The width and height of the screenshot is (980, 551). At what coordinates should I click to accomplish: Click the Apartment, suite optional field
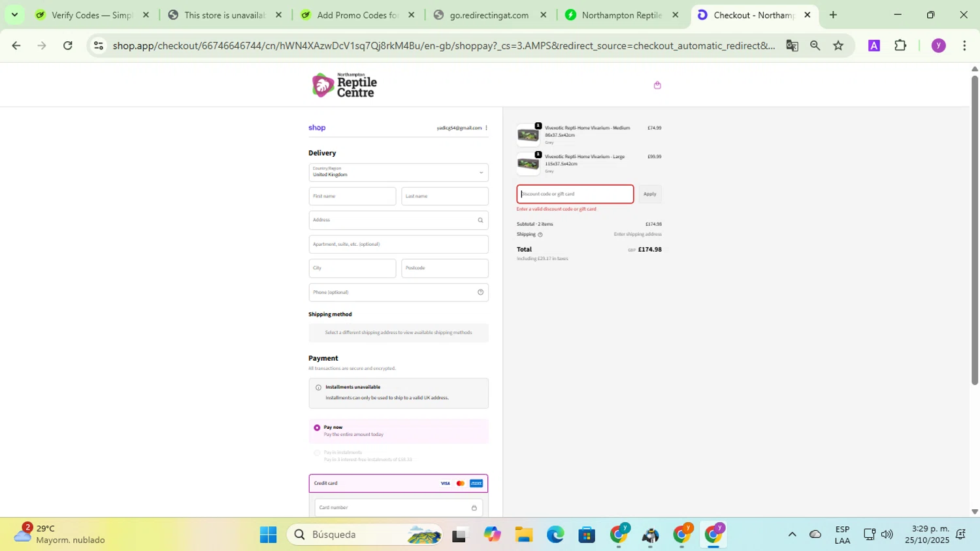(399, 244)
